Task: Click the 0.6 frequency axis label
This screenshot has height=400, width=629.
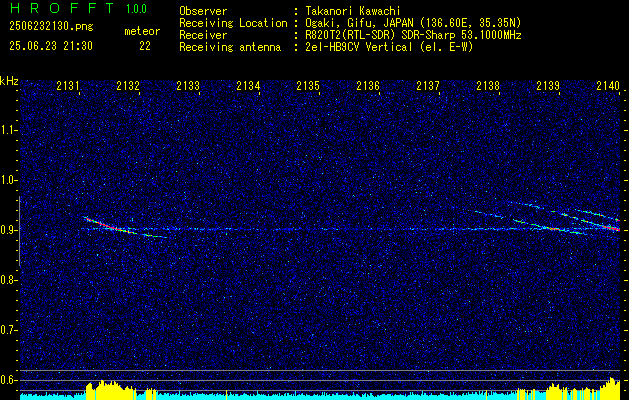Action: point(8,380)
